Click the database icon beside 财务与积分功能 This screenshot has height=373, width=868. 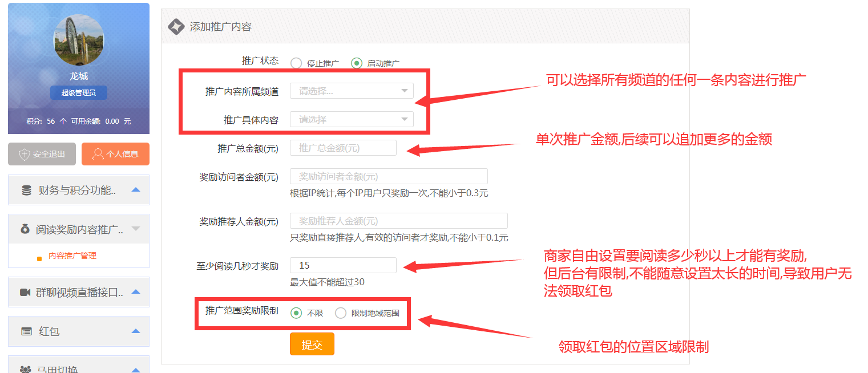(x=26, y=190)
